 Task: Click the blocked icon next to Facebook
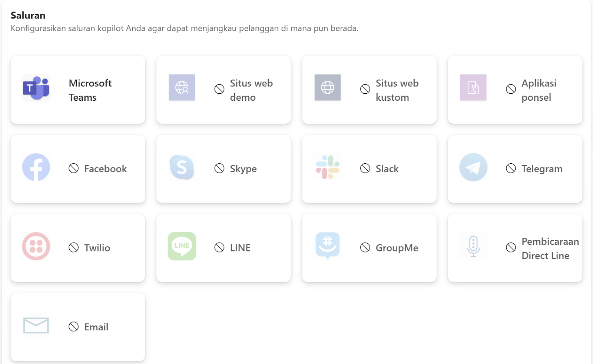point(74,168)
